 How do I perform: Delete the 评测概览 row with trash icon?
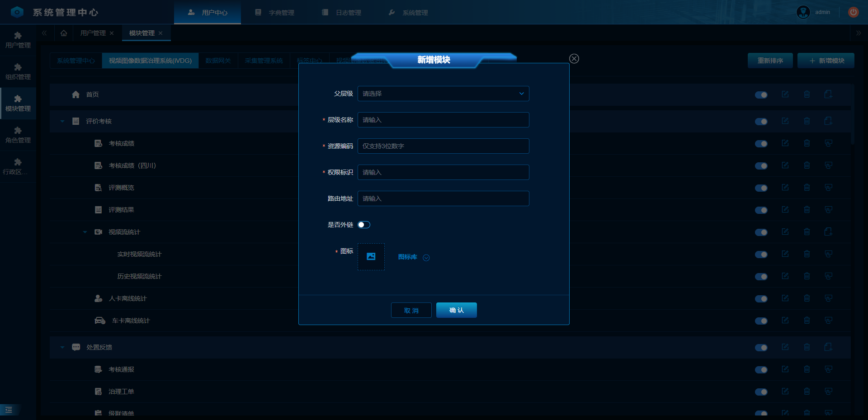807,188
